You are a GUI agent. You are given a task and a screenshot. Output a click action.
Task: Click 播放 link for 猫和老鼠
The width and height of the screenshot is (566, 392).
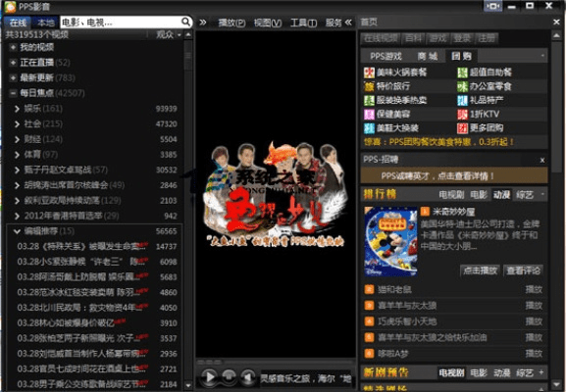click(x=534, y=289)
